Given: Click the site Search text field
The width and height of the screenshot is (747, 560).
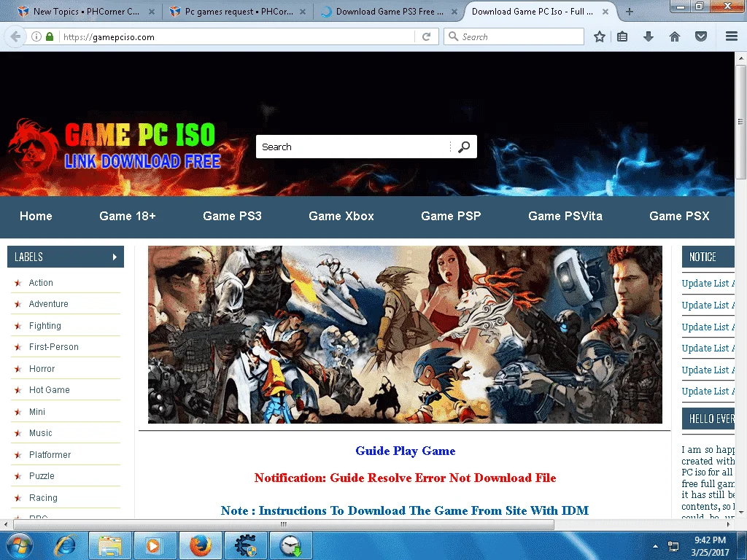Looking at the screenshot, I should pyautogui.click(x=352, y=147).
